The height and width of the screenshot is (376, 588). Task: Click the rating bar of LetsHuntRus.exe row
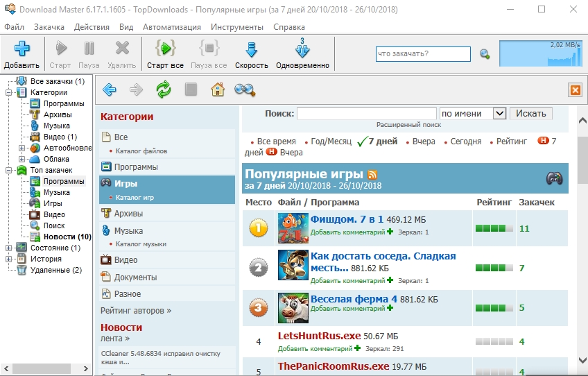(x=494, y=341)
